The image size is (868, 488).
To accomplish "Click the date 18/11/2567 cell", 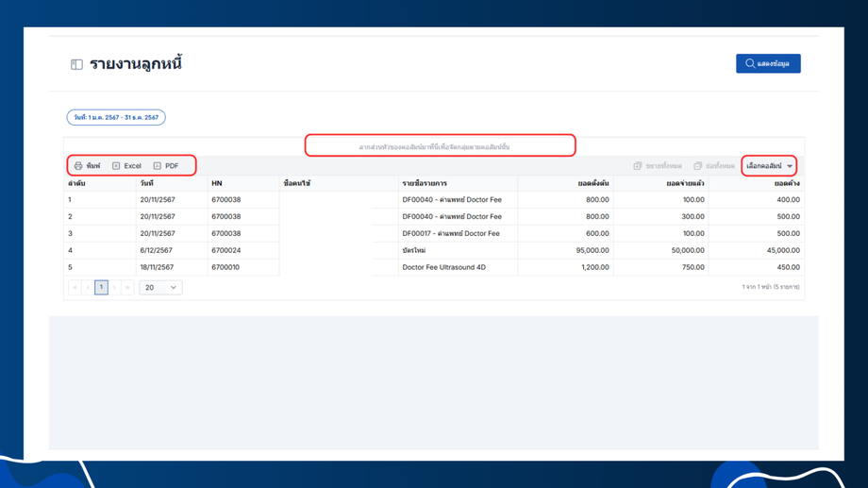I will click(172, 267).
